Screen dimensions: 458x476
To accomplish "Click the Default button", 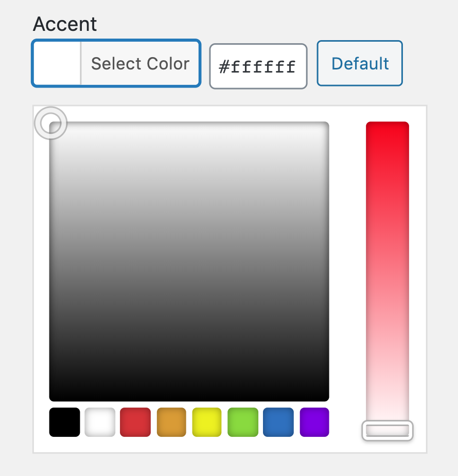I will coord(359,63).
